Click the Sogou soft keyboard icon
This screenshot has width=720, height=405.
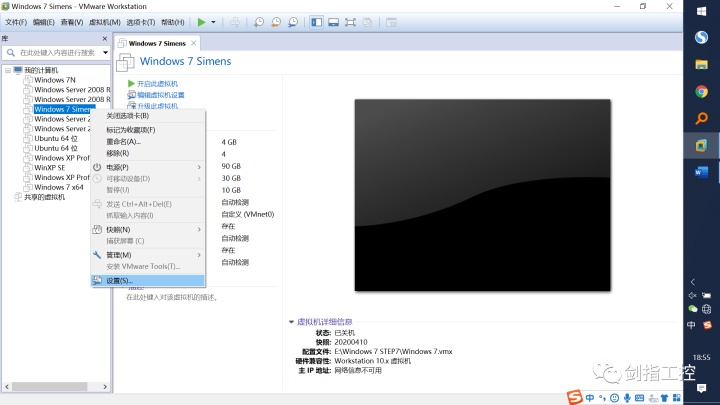[x=640, y=398]
